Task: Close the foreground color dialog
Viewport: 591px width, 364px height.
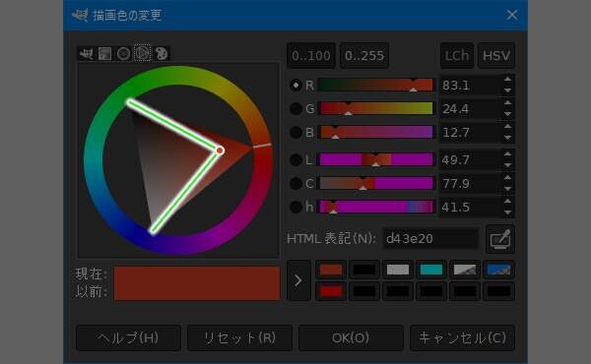Action: [512, 15]
